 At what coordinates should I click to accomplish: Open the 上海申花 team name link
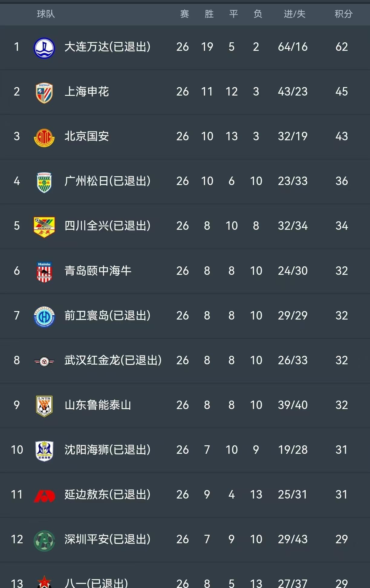87,92
